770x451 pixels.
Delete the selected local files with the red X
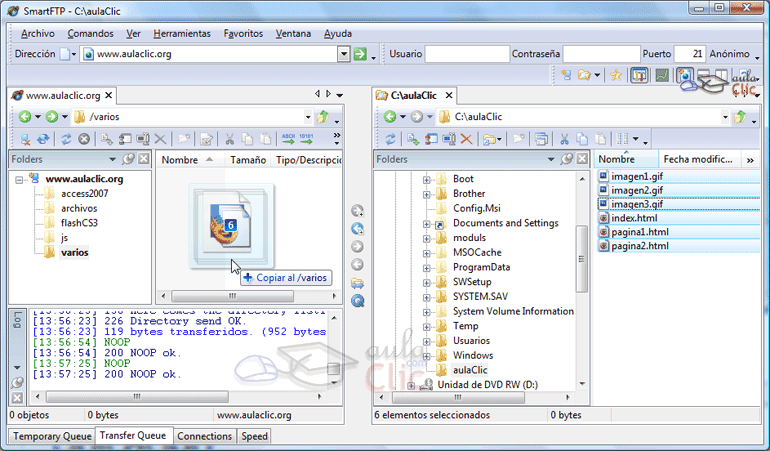467,140
